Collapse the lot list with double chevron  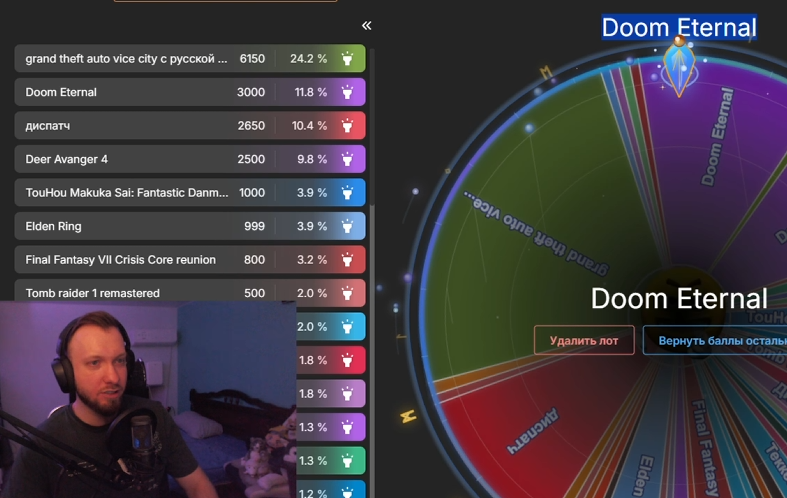(367, 26)
